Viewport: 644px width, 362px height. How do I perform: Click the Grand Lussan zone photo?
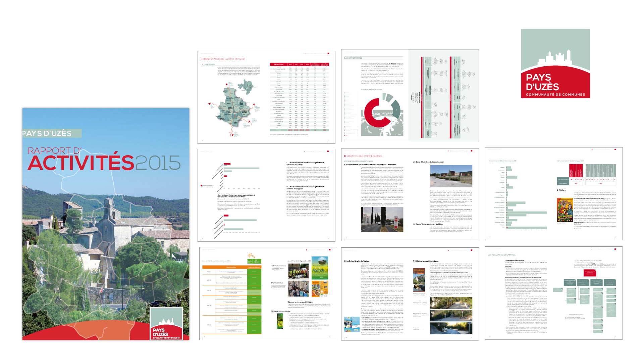pyautogui.click(x=451, y=176)
